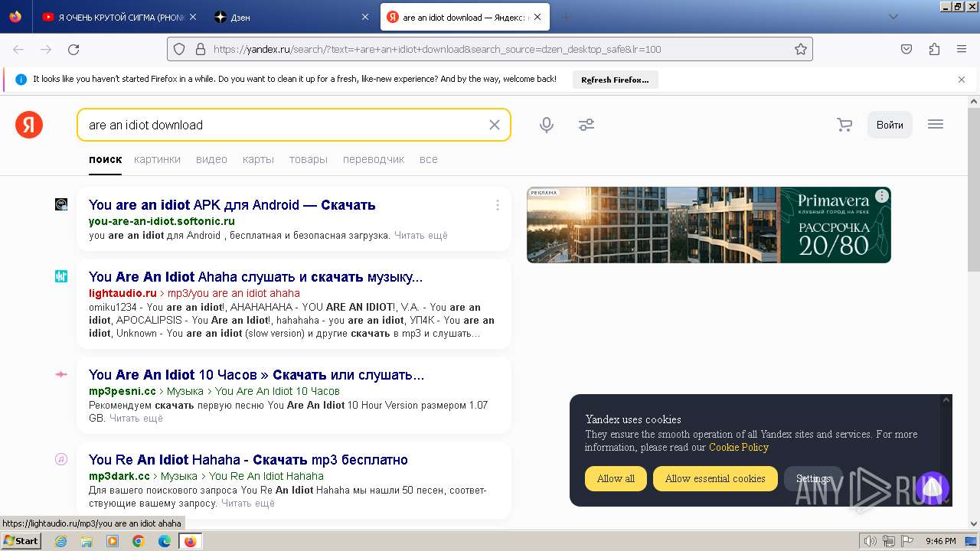Expand Читать ещё under mp3pesni result

click(x=136, y=419)
